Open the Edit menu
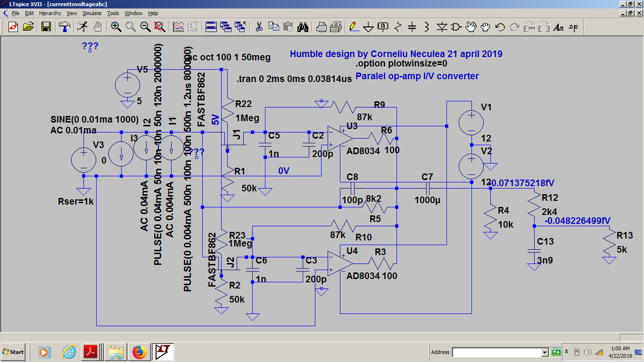 [x=29, y=13]
